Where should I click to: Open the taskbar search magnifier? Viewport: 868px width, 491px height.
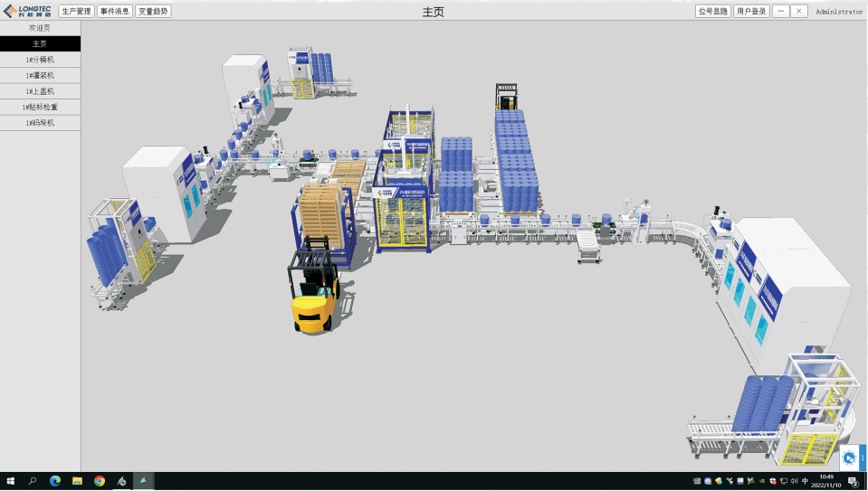click(33, 481)
